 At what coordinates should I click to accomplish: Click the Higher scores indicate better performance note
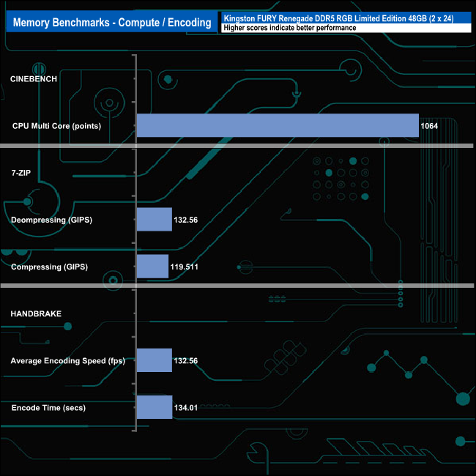[289, 28]
